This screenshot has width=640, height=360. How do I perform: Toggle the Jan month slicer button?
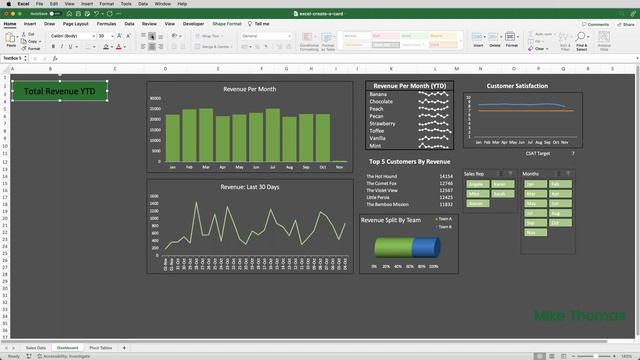pos(536,184)
